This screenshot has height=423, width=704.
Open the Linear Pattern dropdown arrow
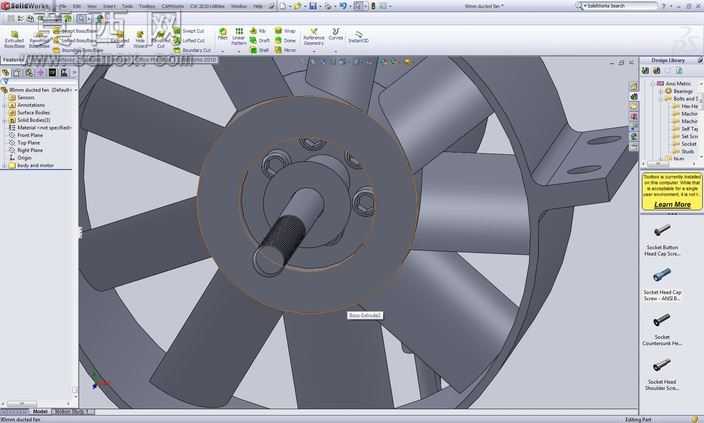(x=239, y=51)
